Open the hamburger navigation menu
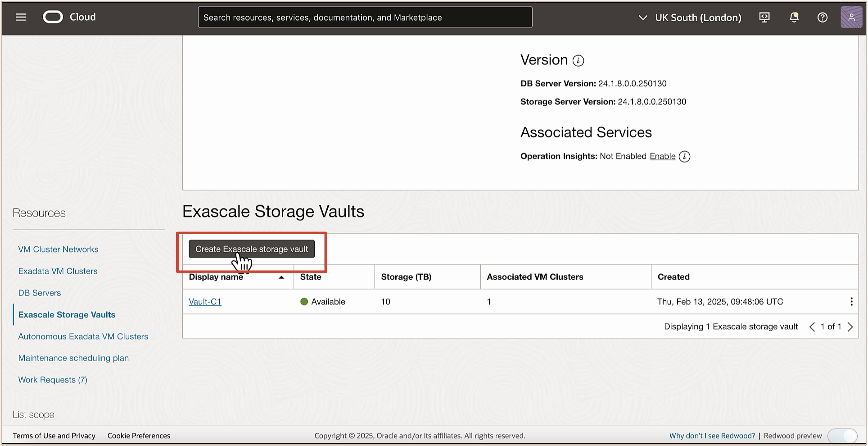This screenshot has width=868, height=446. click(21, 17)
